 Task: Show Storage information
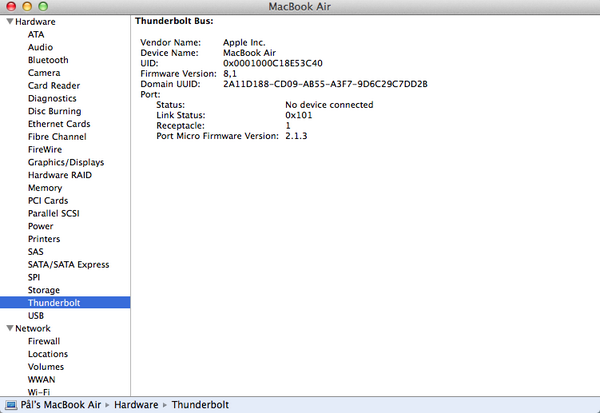(44, 290)
